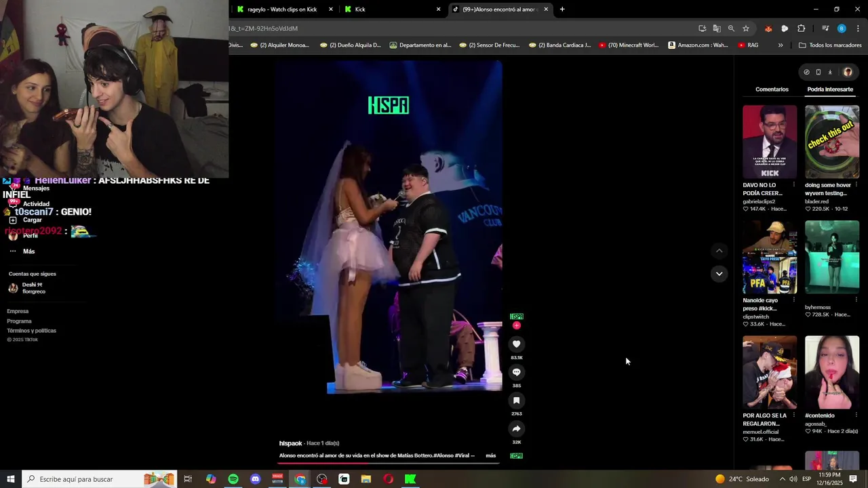
Task: Open the MetaMask fox extension
Action: point(768,28)
